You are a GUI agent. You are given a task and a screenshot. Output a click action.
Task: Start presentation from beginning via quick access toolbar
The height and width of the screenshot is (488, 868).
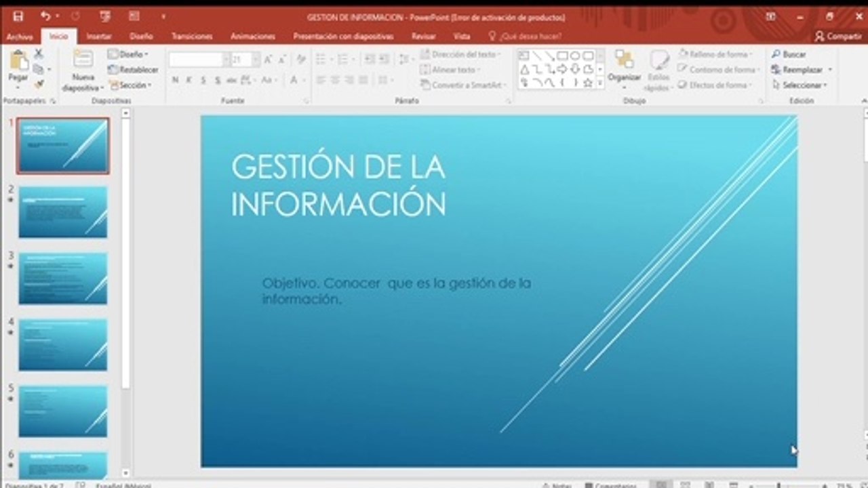point(104,16)
